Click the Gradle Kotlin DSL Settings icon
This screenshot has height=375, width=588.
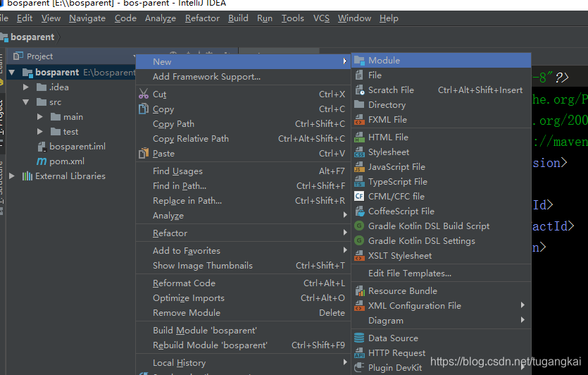click(359, 240)
